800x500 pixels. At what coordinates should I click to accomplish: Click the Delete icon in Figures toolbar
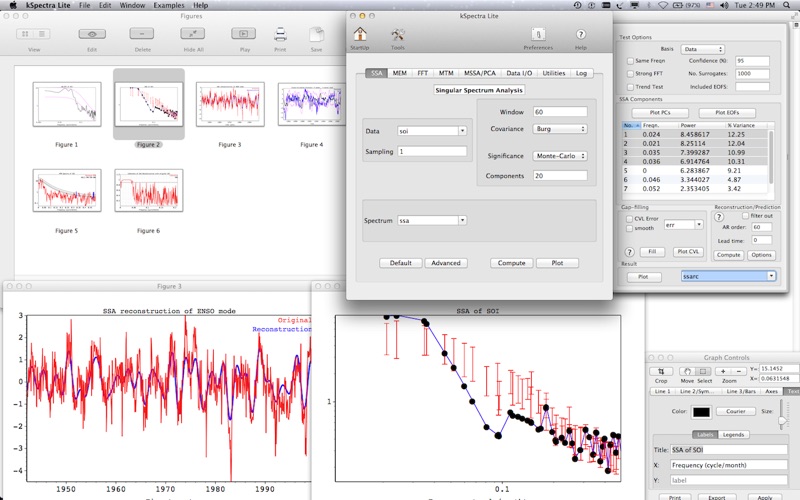(x=142, y=34)
